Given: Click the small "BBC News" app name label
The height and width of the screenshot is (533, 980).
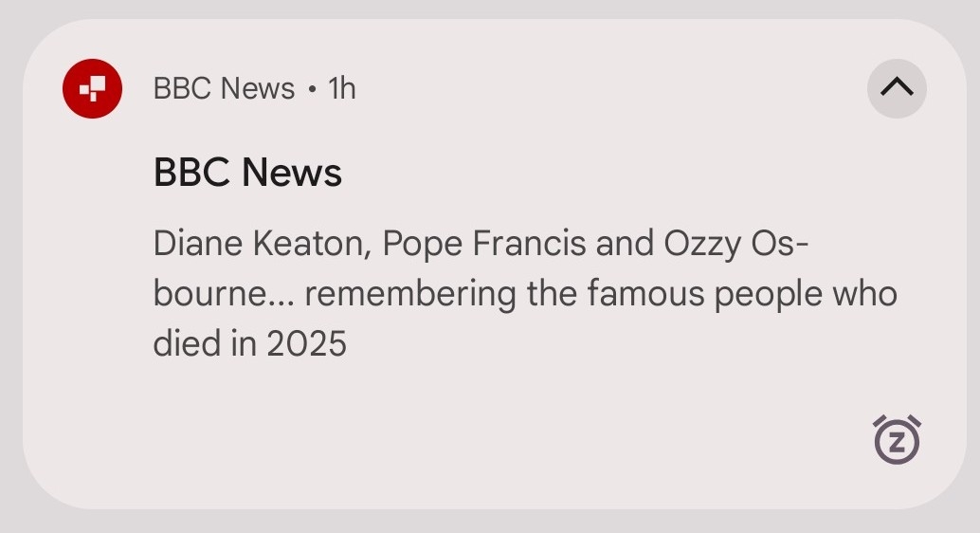Looking at the screenshot, I should pyautogui.click(x=224, y=88).
